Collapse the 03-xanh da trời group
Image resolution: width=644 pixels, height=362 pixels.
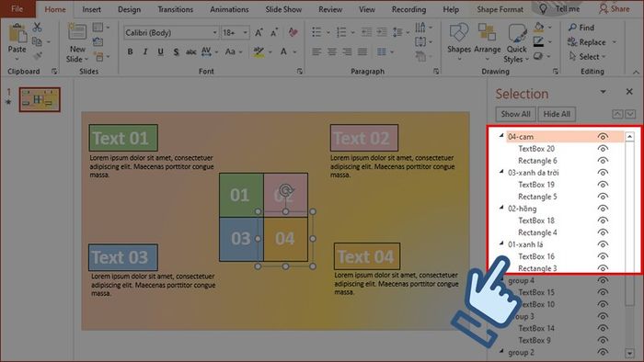pyautogui.click(x=501, y=172)
